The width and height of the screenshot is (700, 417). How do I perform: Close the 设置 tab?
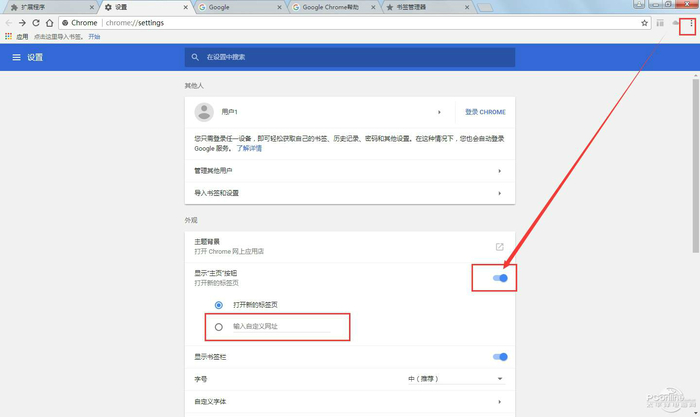pyautogui.click(x=186, y=7)
